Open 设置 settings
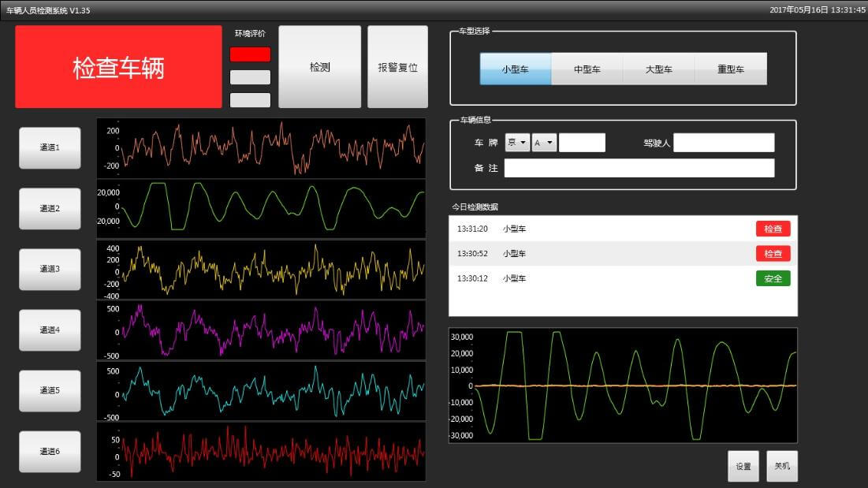This screenshot has width=868, height=488. (743, 466)
